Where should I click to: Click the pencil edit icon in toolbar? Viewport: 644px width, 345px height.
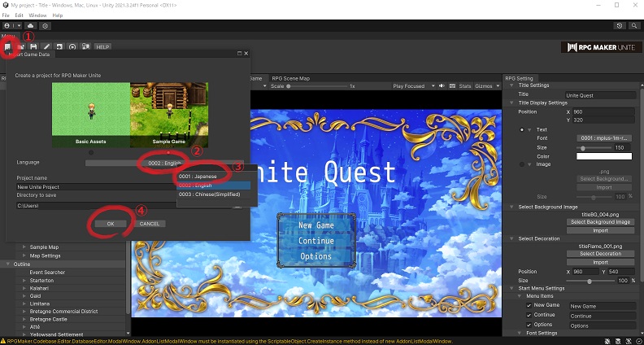(x=47, y=47)
